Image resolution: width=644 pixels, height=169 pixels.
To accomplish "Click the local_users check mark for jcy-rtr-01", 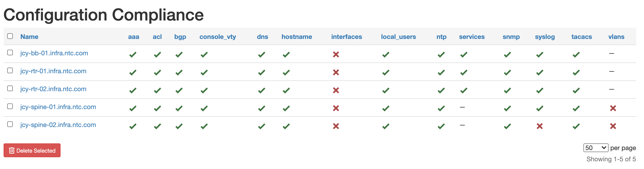I will [x=386, y=72].
